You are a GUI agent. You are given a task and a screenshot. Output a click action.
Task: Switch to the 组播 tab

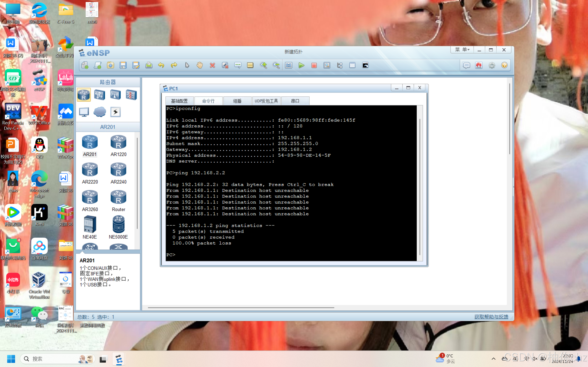[237, 101]
